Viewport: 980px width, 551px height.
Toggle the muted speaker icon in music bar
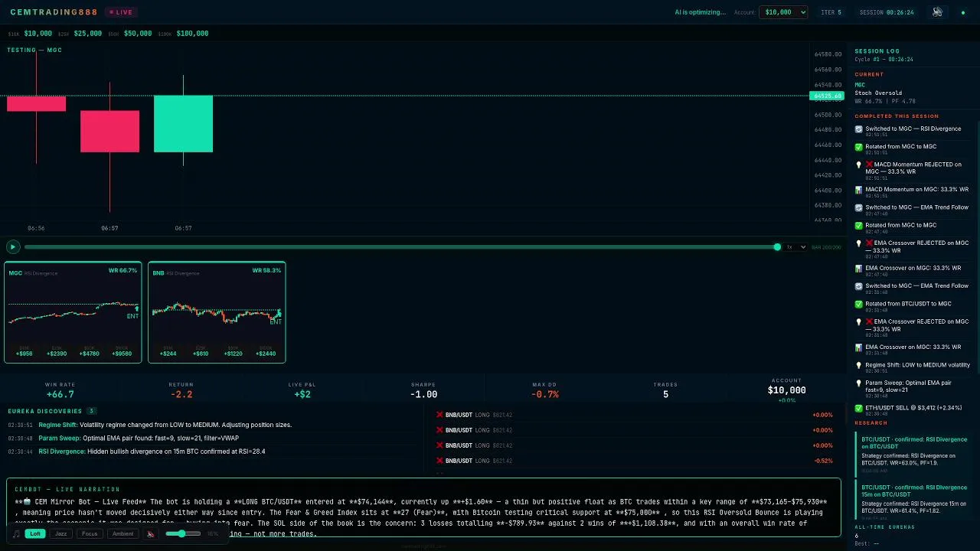(151, 534)
